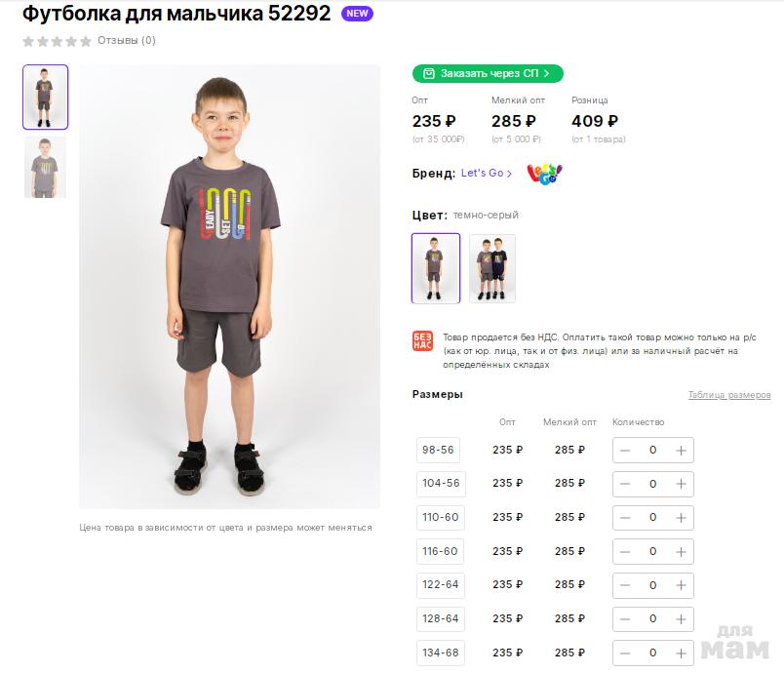784x673 pixels.
Task: Increase quantity for size 110-60
Action: tap(681, 518)
